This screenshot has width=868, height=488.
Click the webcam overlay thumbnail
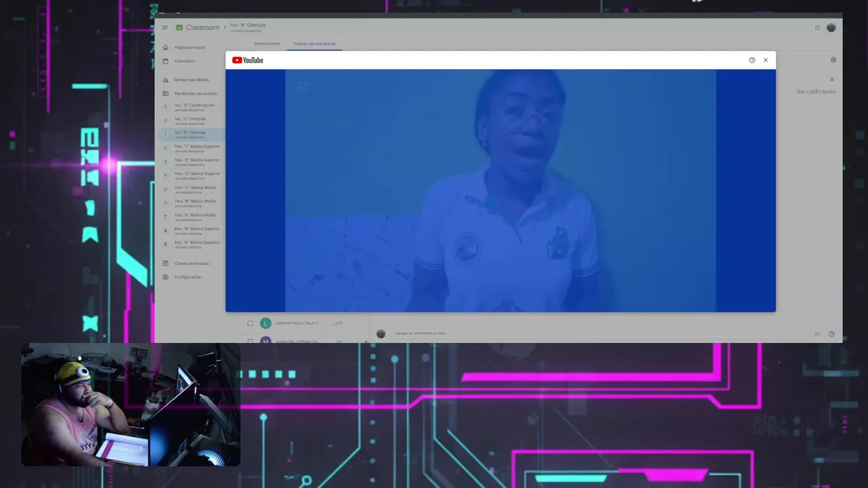[130, 405]
